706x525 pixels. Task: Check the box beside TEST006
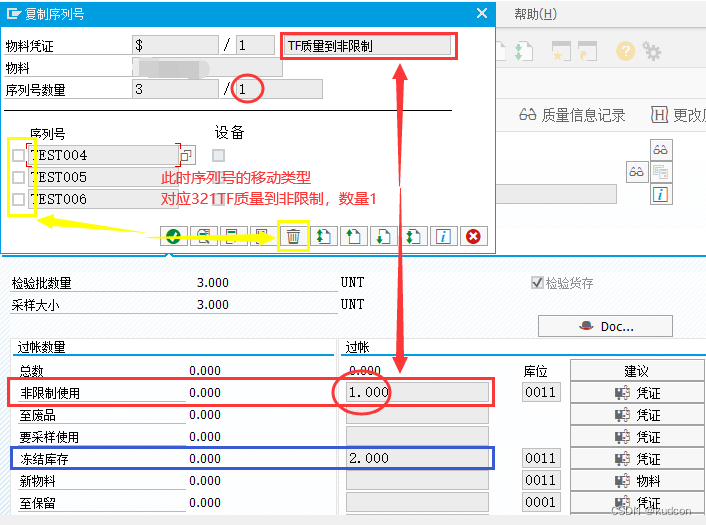point(18,199)
